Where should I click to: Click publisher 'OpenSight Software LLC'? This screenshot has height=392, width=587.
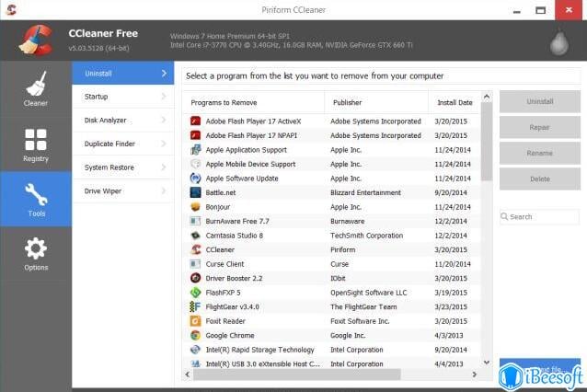(368, 293)
